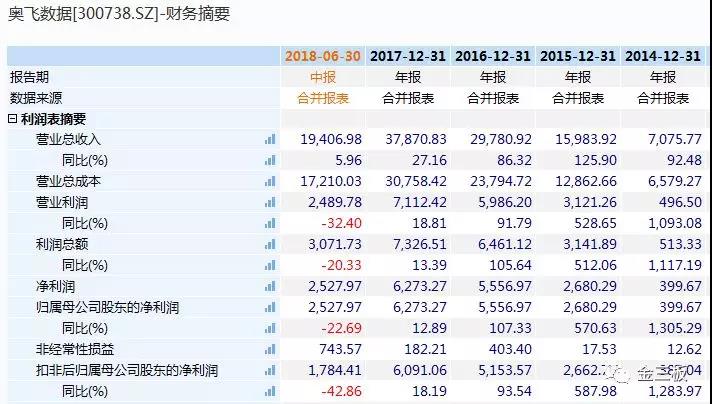Select the 数据来源 row label

click(x=36, y=98)
